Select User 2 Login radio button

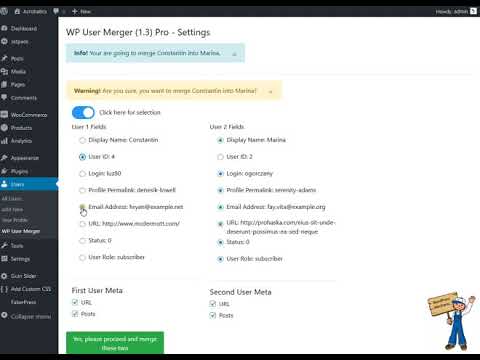[220, 174]
